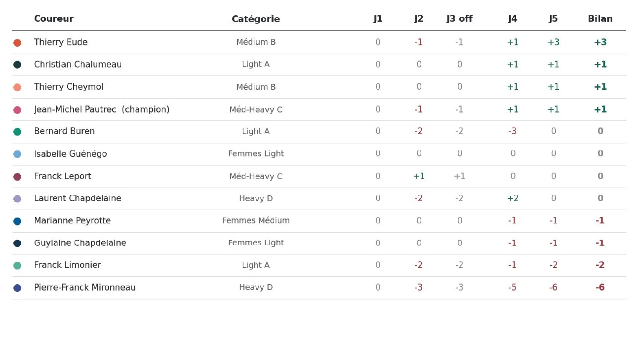The image size is (638, 364).
Task: Click the lavender dot beside Laurent Chapdelaine
Action: coord(17,199)
